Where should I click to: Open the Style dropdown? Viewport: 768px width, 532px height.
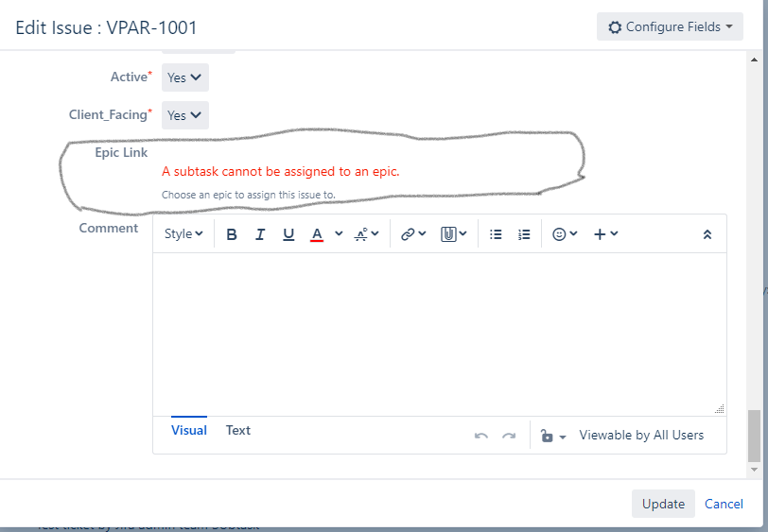[x=183, y=234]
